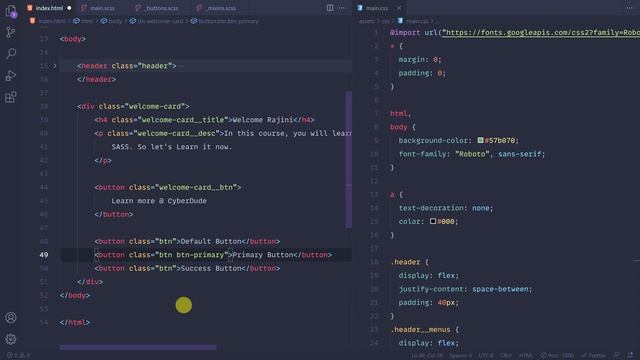
Task: Open the More Actions menu of the left editor group
Action: pyautogui.click(x=342, y=8)
